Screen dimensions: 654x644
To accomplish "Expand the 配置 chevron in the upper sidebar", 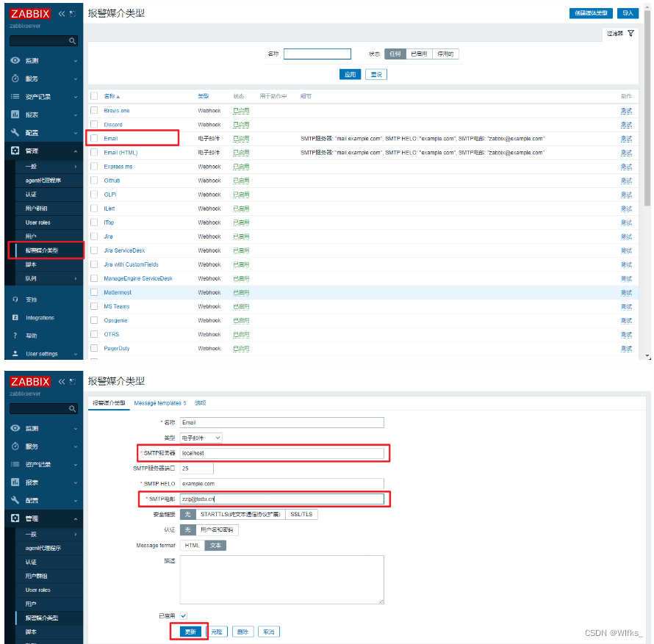I will click(x=76, y=133).
